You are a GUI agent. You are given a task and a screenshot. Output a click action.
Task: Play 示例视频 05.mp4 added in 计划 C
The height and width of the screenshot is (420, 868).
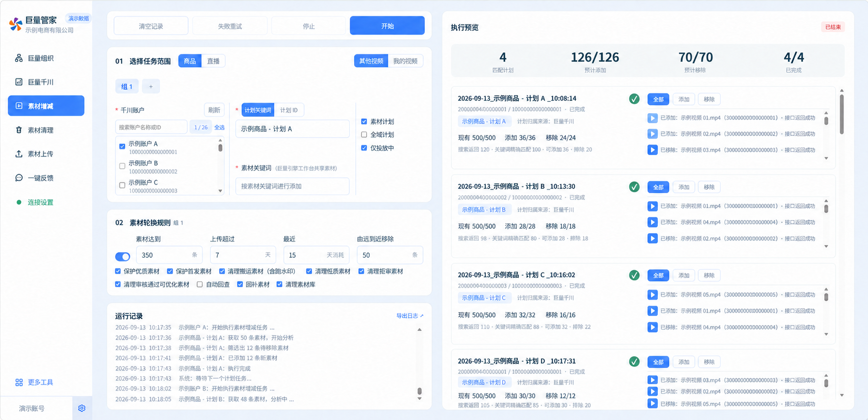coord(652,295)
